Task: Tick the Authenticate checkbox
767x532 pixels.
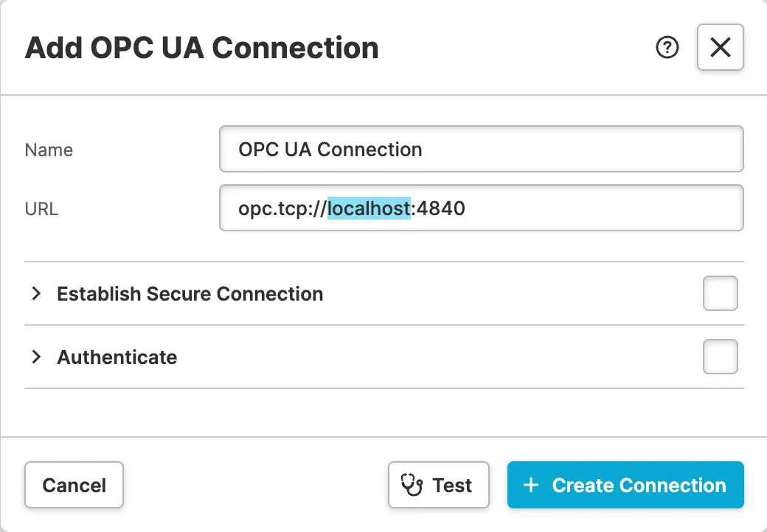Action: tap(720, 357)
